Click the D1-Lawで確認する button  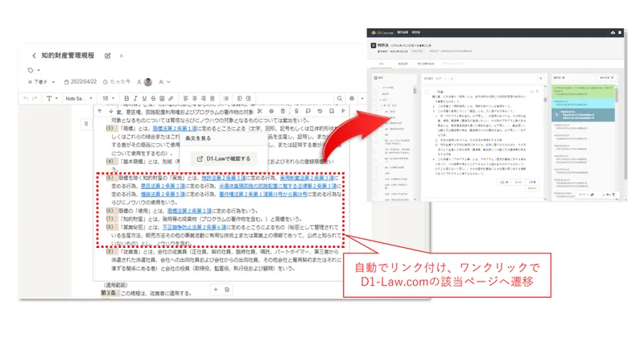pyautogui.click(x=224, y=159)
